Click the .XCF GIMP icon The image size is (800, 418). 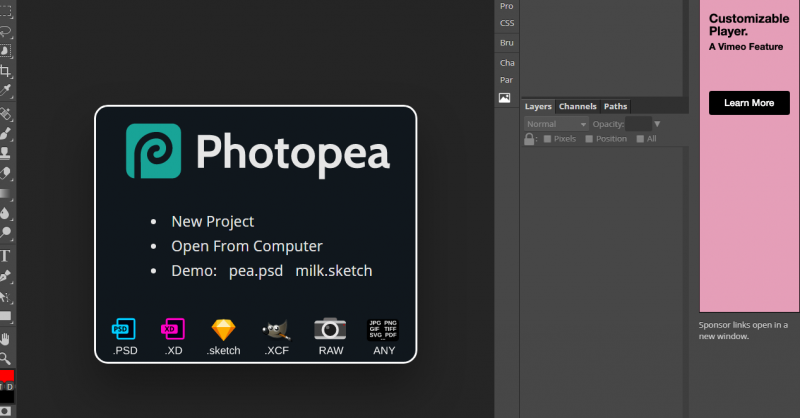coord(277,330)
